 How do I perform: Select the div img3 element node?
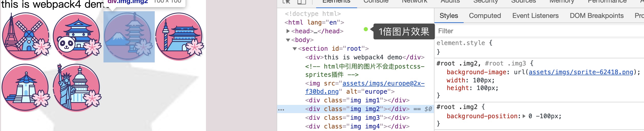(x=357, y=118)
